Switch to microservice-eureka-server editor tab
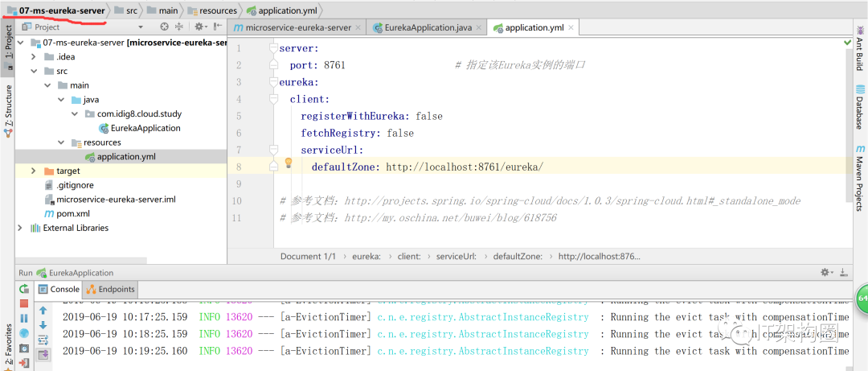868x371 pixels. (x=298, y=27)
